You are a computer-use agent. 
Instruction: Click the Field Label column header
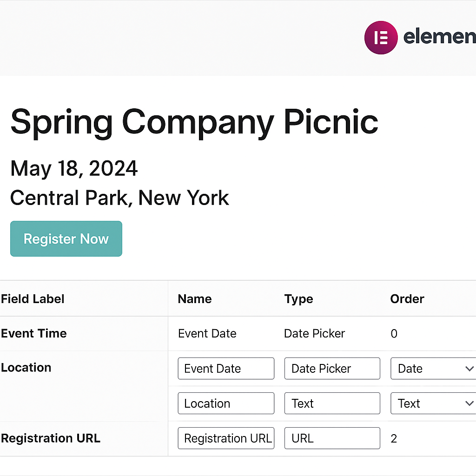(x=33, y=299)
